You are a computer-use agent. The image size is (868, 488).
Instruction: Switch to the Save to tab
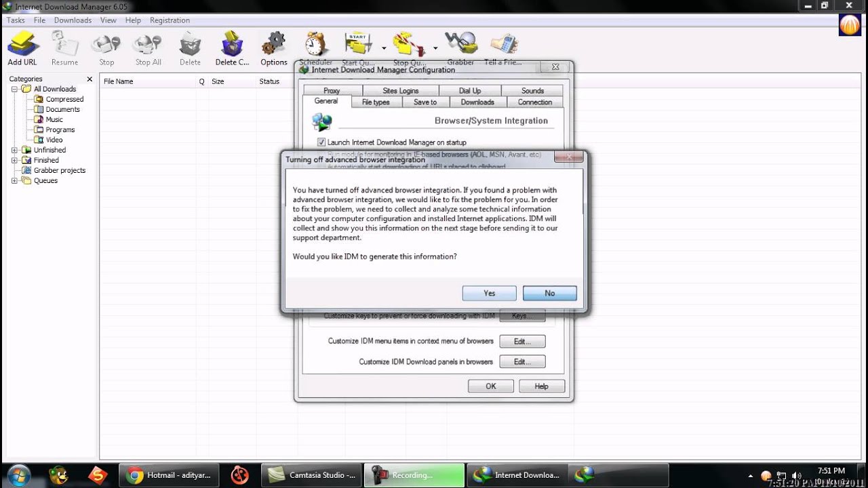click(x=425, y=102)
